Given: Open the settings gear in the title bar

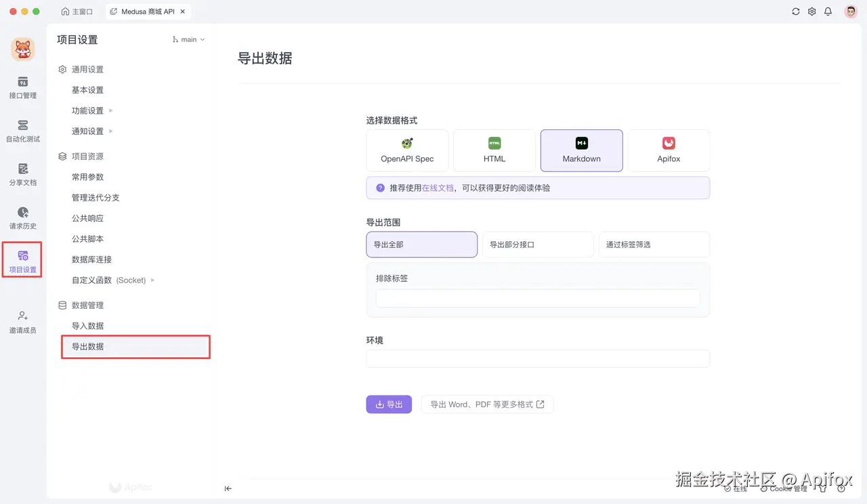Looking at the screenshot, I should [x=812, y=12].
